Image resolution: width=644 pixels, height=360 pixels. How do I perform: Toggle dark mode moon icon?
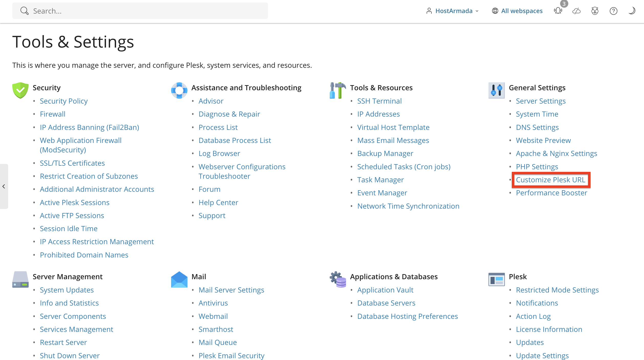point(632,11)
